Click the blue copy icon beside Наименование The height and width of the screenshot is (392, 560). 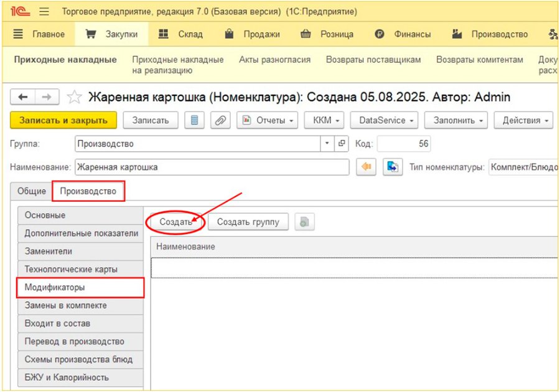(393, 167)
